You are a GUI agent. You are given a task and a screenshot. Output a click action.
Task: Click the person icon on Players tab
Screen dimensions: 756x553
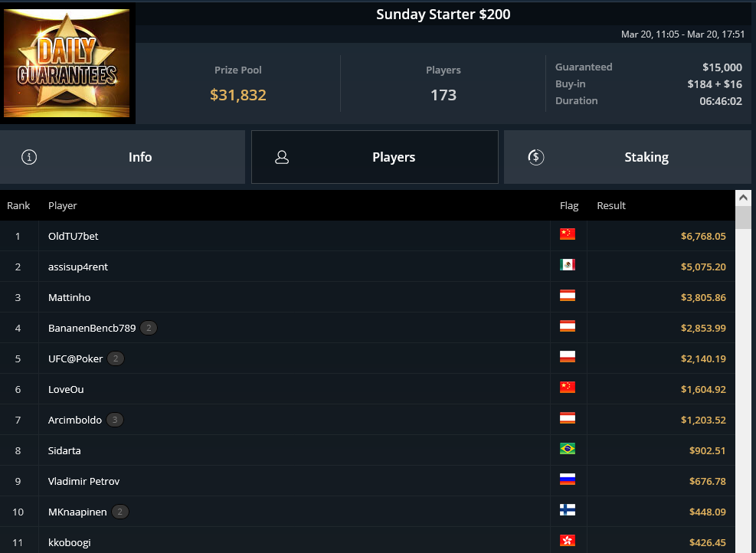pos(282,157)
